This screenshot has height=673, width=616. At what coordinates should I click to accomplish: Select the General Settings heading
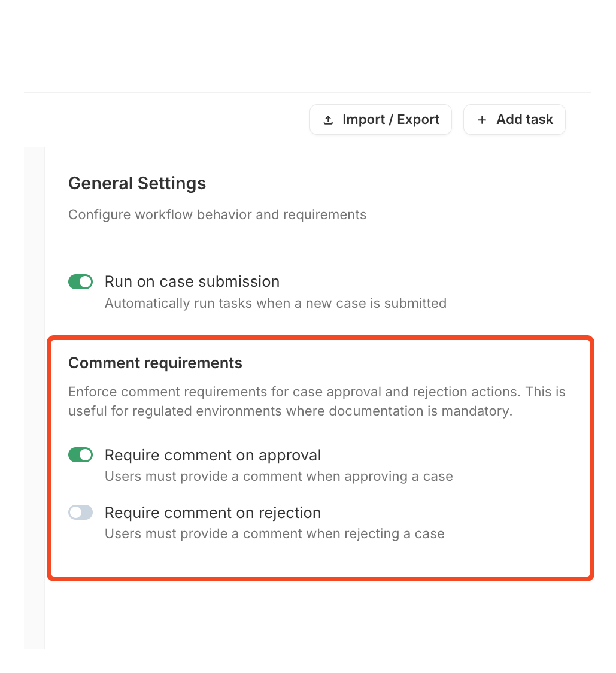point(137,183)
